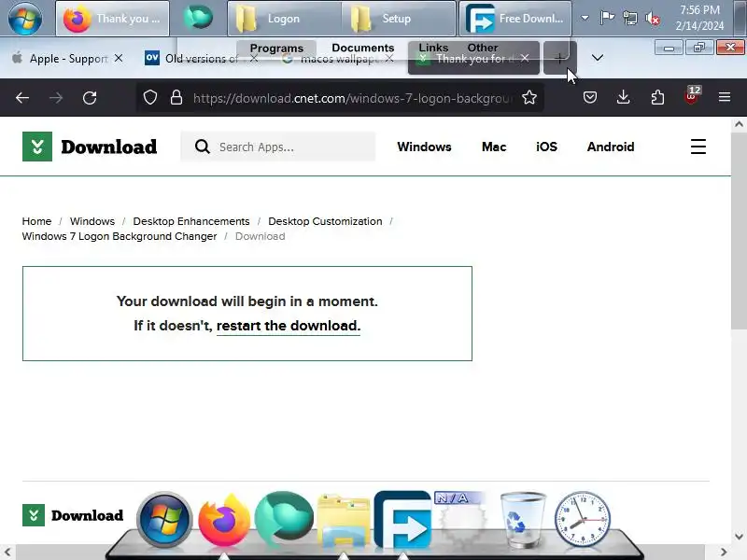747x560 pixels.
Task: Show hidden tray icons arrow
Action: [x=585, y=18]
